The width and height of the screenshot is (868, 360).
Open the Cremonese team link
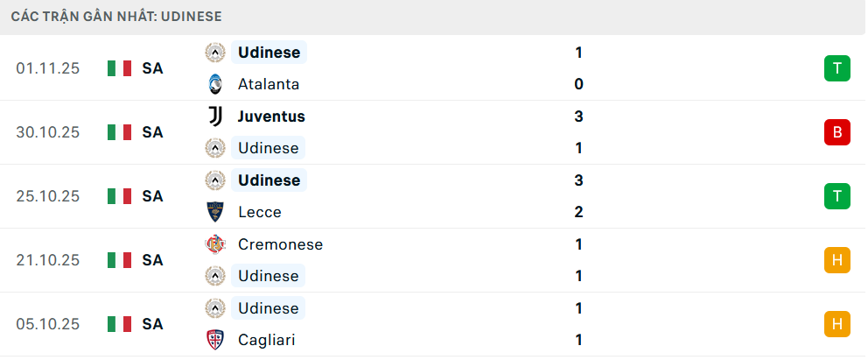pyautogui.click(x=280, y=244)
